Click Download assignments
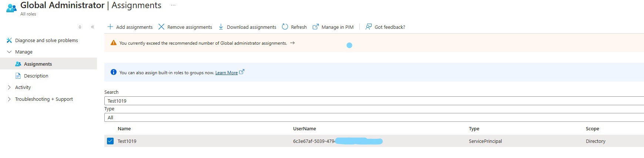The width and height of the screenshot is (644, 158). [x=252, y=27]
